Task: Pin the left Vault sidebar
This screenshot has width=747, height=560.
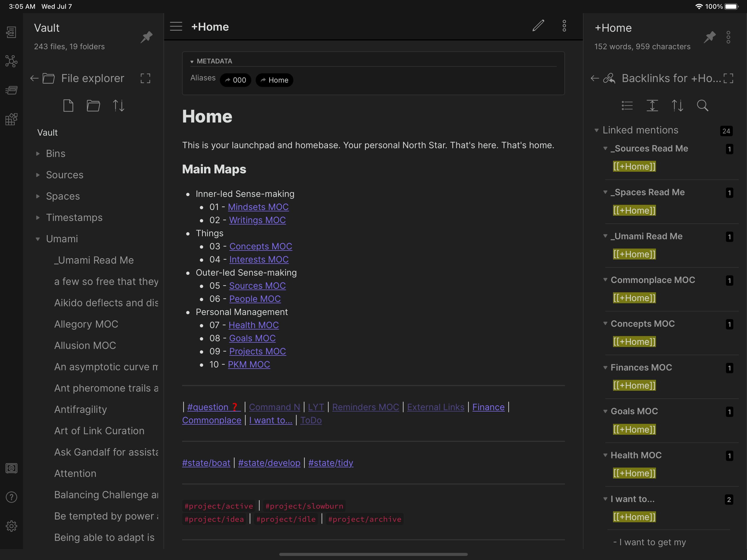Action: click(x=147, y=37)
